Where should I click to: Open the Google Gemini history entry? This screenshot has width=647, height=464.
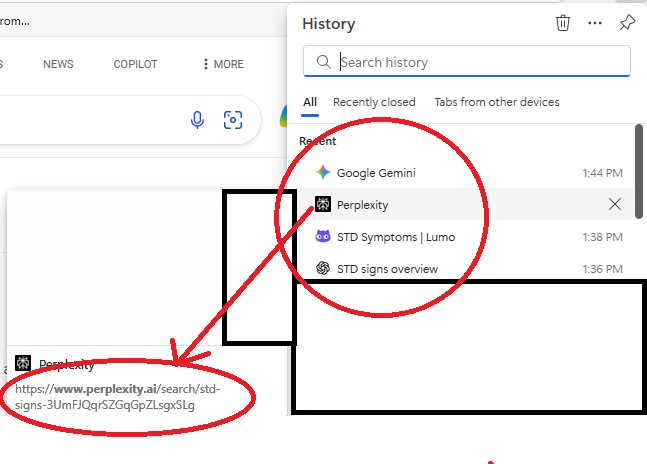click(466, 173)
